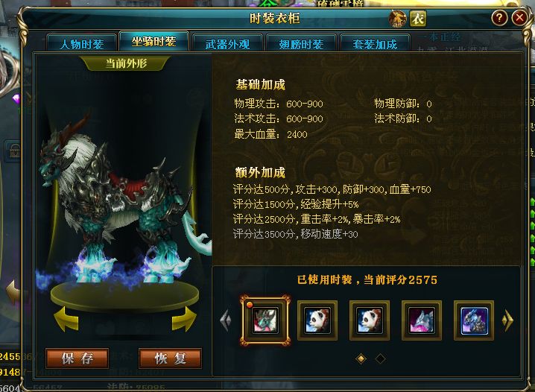Rotate mount preview right with yellow arrow
Viewport: 535px width, 392px height.
184,319
